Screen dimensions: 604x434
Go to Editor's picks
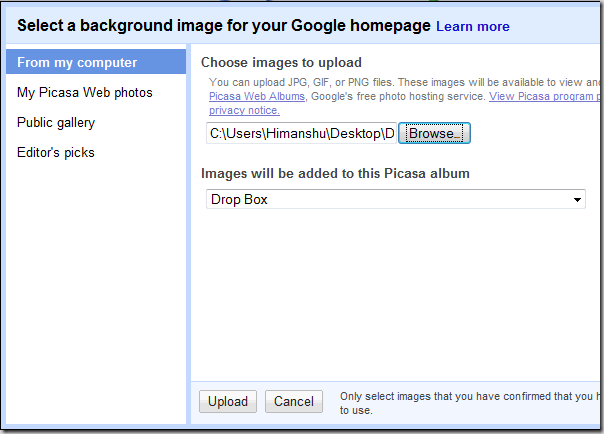[56, 152]
